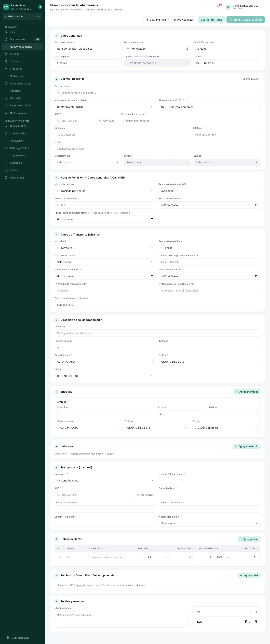Collapse the sidebar with the chevron button

coord(40,7)
